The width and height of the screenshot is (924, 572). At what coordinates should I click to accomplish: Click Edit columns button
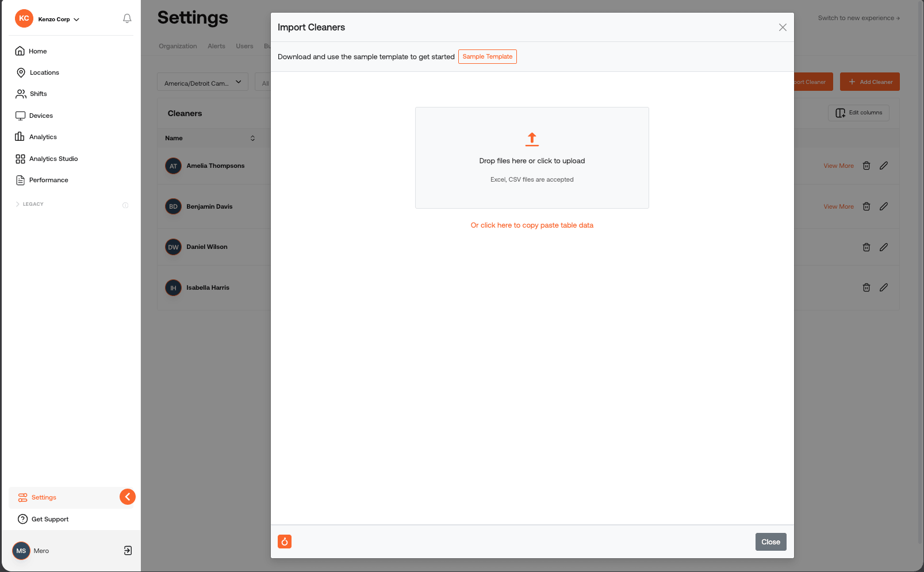click(858, 113)
